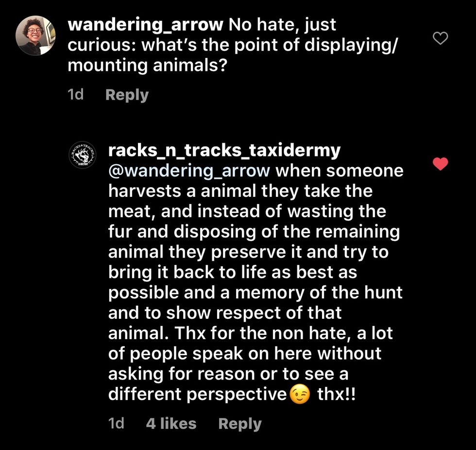Click the line "possible and a memory of the hunt"
Image resolution: width=476 pixels, height=450 pixels.
[255, 293]
